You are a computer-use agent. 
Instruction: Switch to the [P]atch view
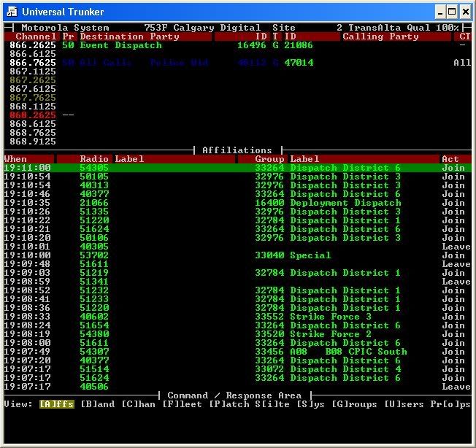229,404
